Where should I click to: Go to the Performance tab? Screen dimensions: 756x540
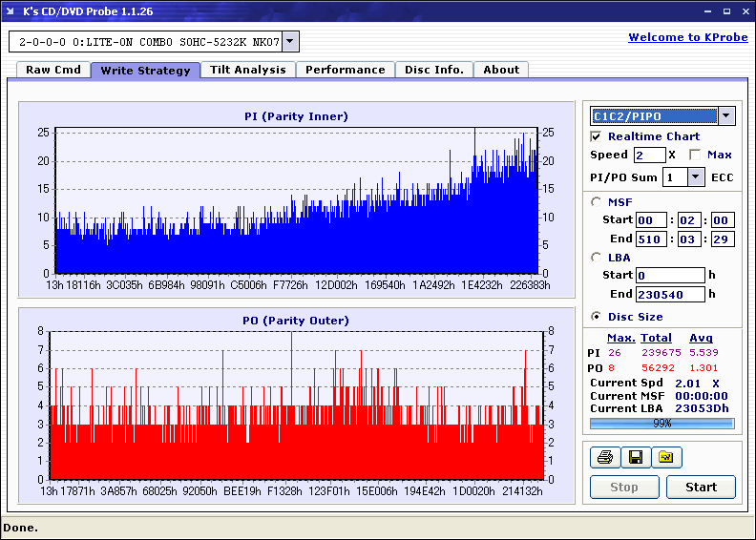coord(346,70)
